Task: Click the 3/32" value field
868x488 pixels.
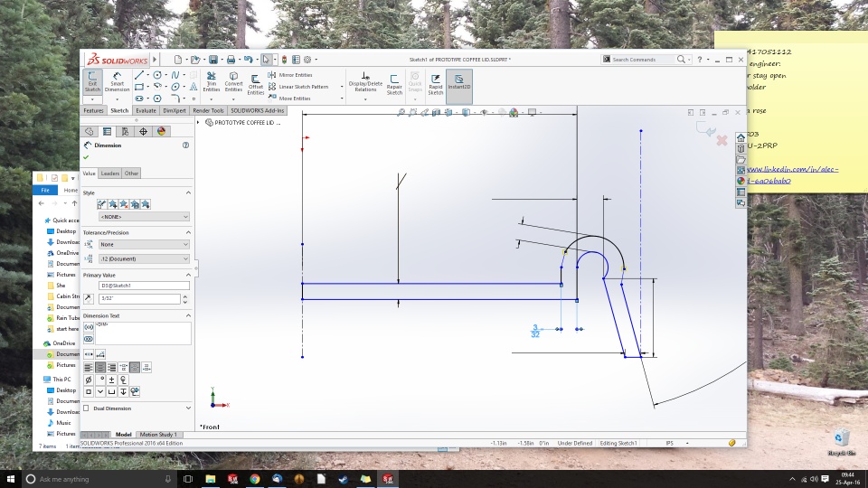Action: [139, 299]
